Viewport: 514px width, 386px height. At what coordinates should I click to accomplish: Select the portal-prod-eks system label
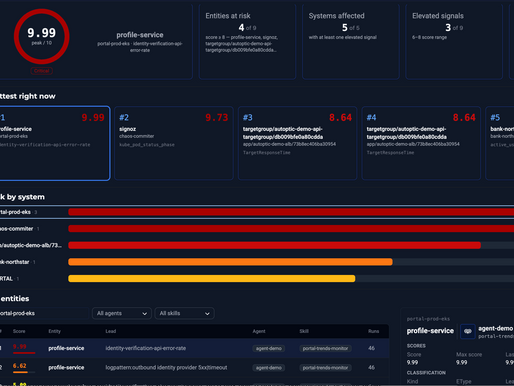pos(15,212)
